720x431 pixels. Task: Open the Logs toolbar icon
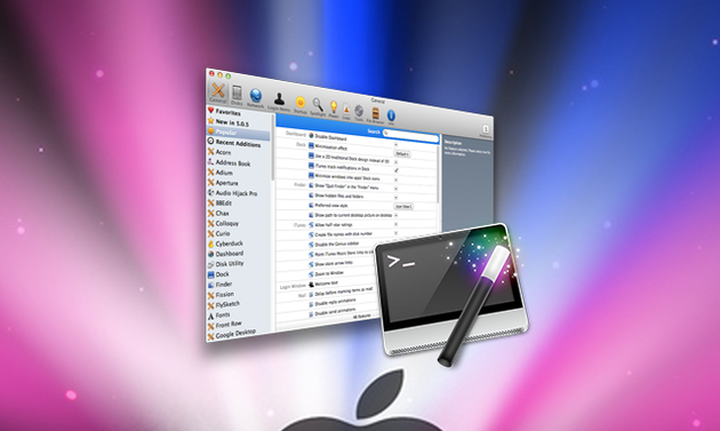pyautogui.click(x=346, y=111)
